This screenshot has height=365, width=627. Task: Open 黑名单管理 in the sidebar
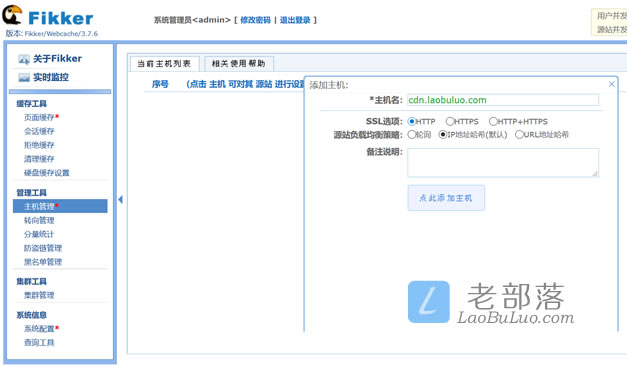pyautogui.click(x=43, y=262)
